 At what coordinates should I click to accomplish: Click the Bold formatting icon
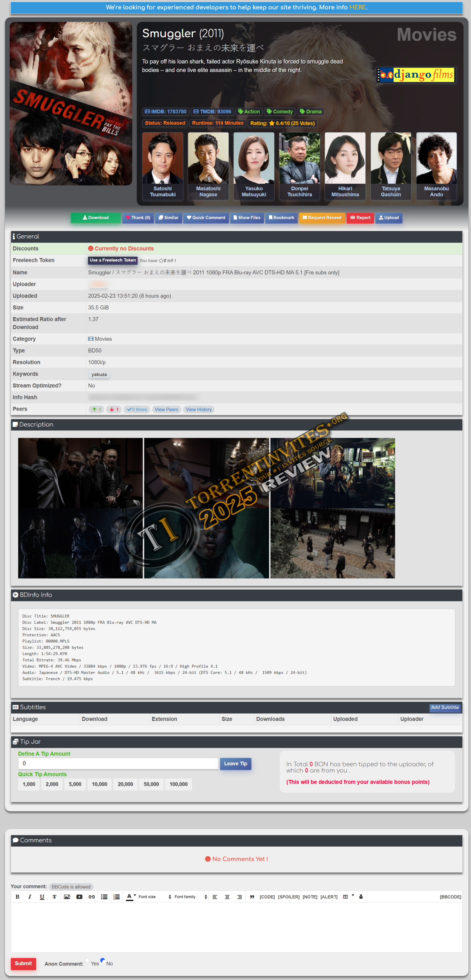(17, 897)
